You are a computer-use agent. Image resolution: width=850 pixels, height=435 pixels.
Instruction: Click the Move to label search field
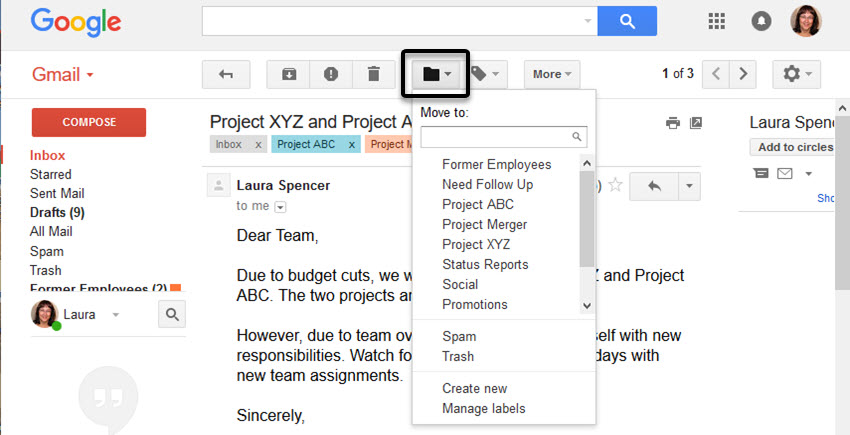(x=504, y=137)
